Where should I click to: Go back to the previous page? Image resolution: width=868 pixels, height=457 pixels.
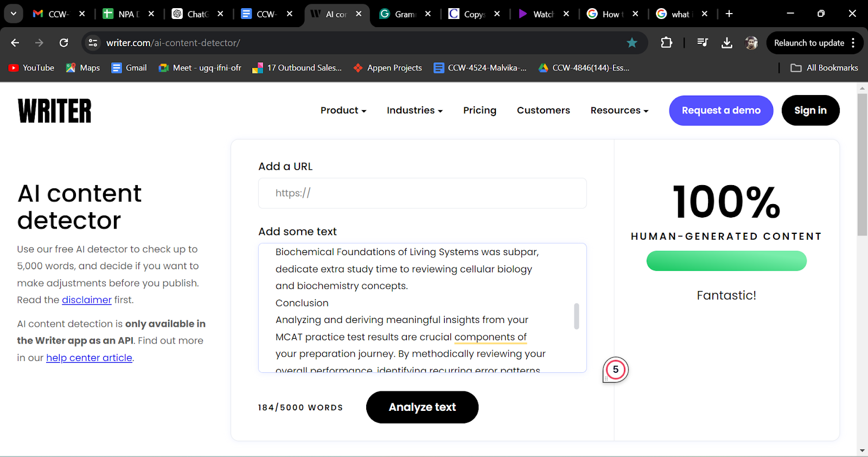coord(15,43)
